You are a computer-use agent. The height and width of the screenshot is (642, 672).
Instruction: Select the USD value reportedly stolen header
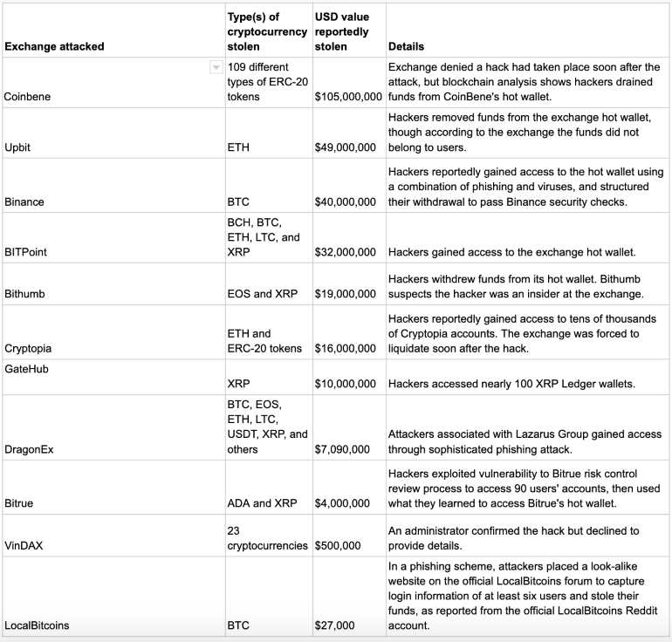(349, 31)
